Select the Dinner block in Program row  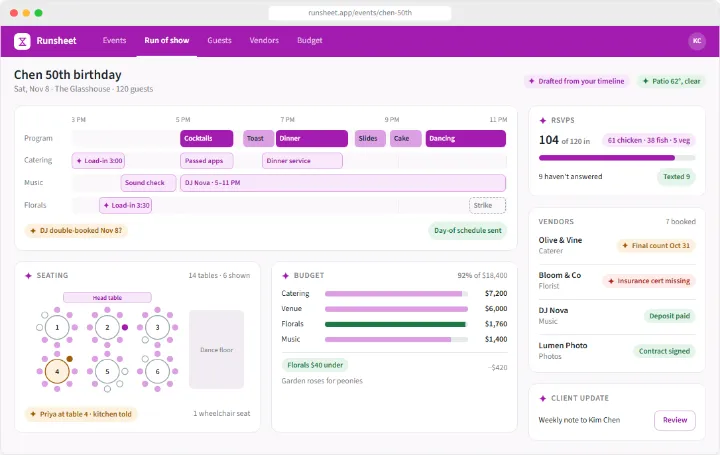[312, 139]
